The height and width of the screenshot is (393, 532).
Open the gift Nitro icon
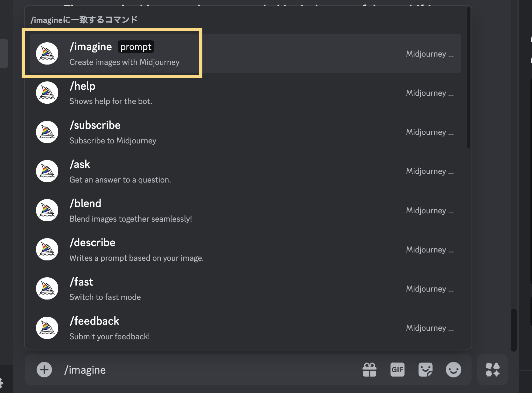(x=369, y=370)
